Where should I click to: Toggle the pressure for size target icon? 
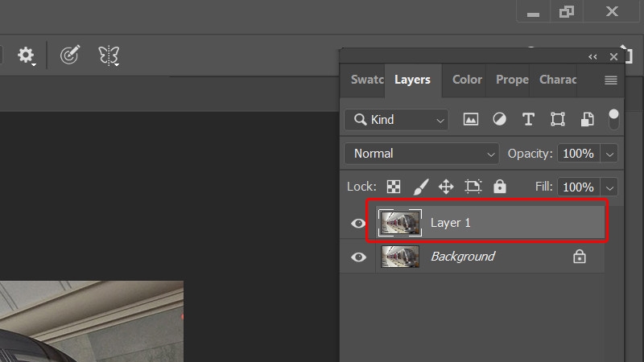pyautogui.click(x=70, y=55)
